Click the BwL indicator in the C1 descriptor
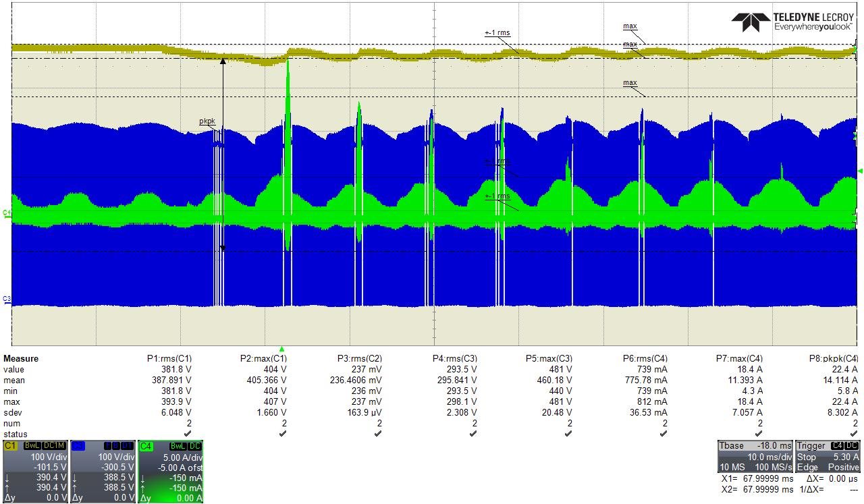Viewport: 864px width, 504px height. click(x=32, y=446)
